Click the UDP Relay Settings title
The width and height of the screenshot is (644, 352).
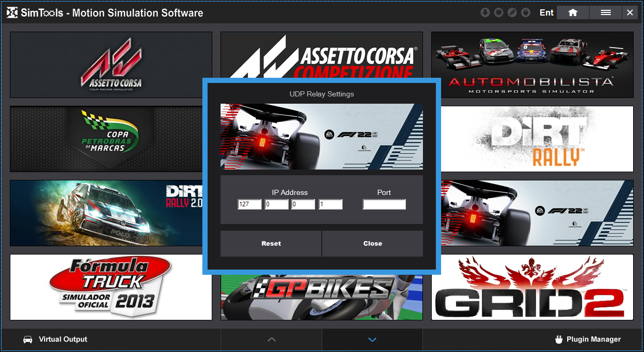(322, 94)
